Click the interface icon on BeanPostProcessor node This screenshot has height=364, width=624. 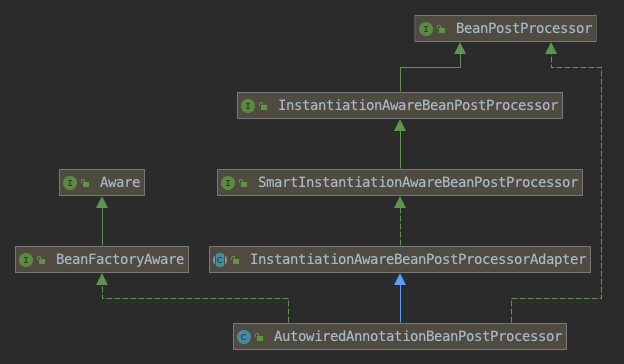[x=426, y=29]
